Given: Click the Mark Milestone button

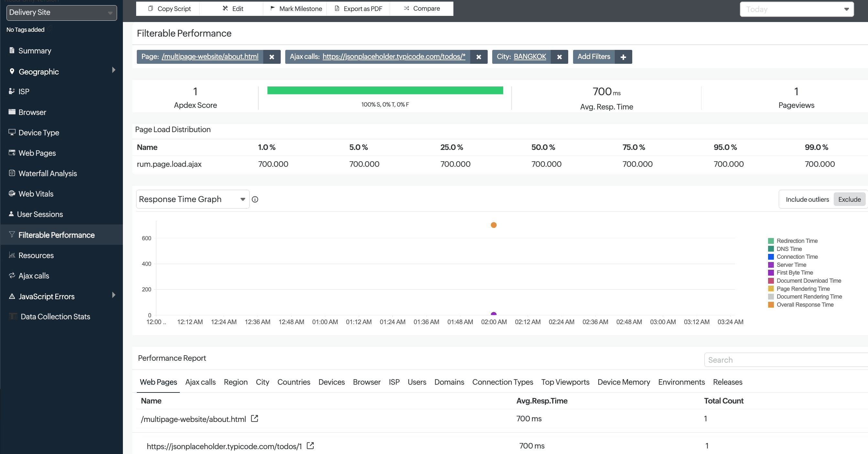Looking at the screenshot, I should (295, 8).
